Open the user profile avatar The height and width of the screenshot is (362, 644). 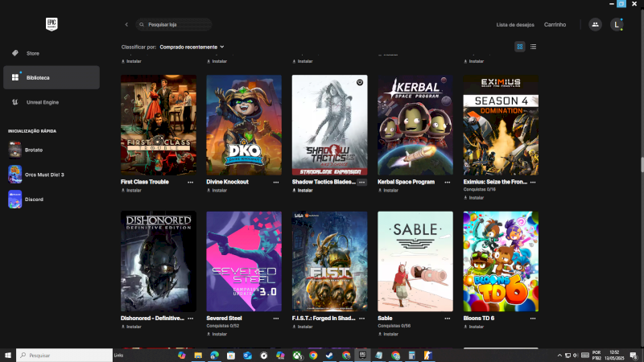coord(617,25)
